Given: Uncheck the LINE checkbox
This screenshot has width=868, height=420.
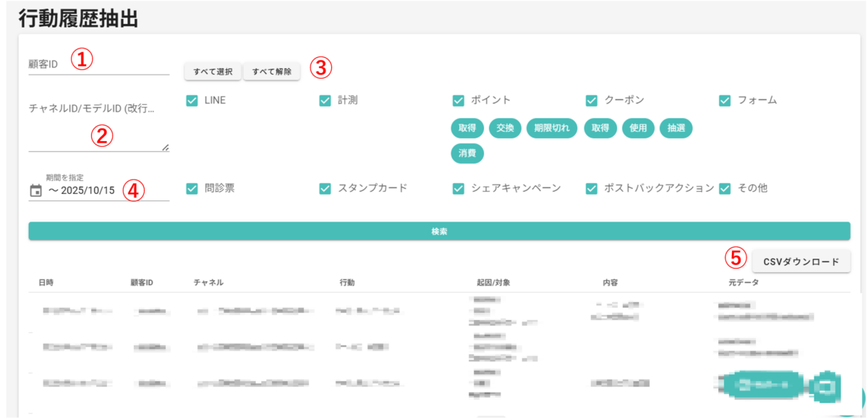Looking at the screenshot, I should (x=192, y=101).
